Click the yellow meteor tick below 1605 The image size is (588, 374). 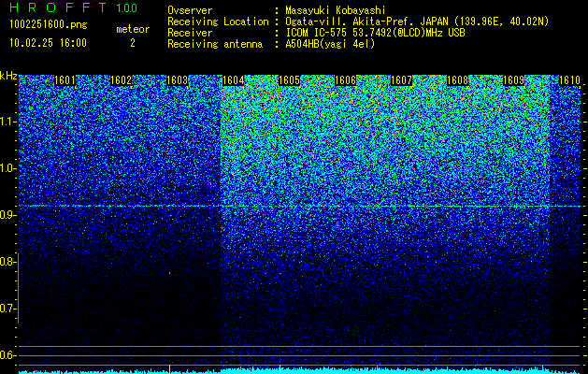coord(280,368)
